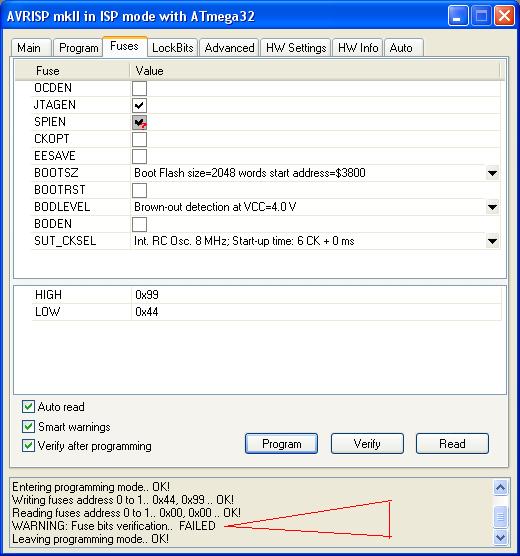The width and height of the screenshot is (520, 556).
Task: Disable the Auto read option
Action: click(x=28, y=407)
